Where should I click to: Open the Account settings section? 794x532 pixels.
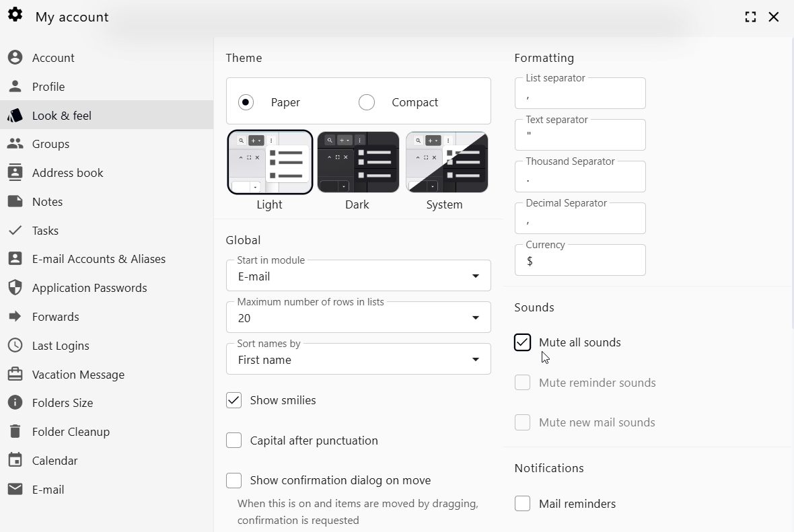pos(53,57)
